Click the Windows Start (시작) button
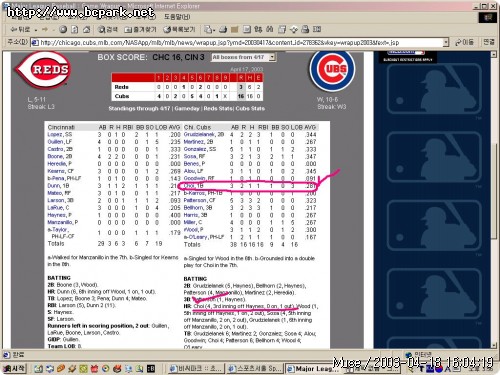This screenshot has width=500, height=375. (x=14, y=368)
